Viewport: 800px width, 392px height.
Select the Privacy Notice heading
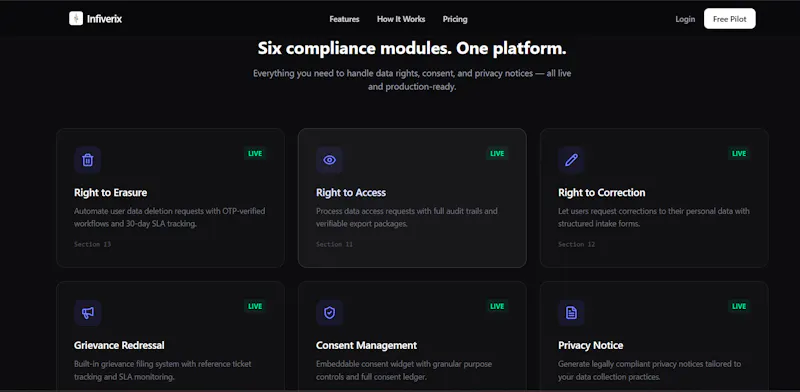pos(591,346)
